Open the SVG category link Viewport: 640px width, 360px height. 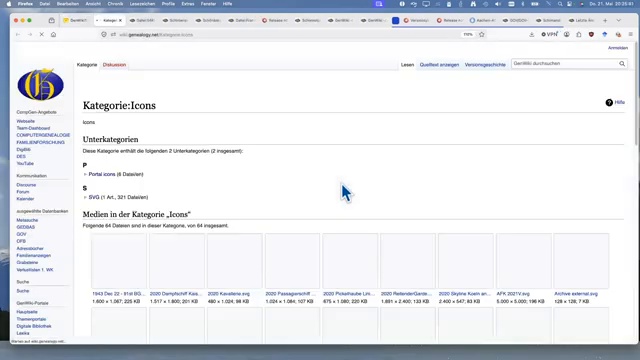click(94, 197)
